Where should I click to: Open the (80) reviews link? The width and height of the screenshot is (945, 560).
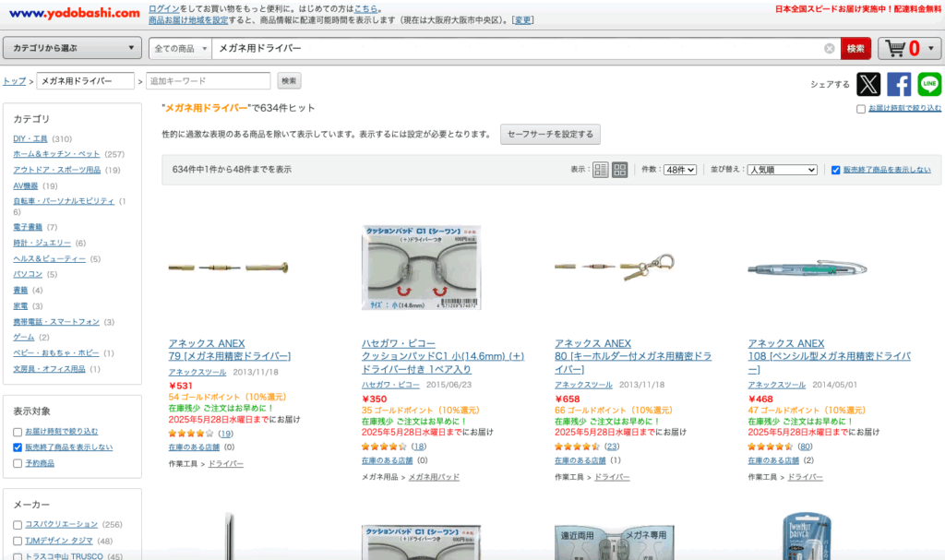pos(805,447)
